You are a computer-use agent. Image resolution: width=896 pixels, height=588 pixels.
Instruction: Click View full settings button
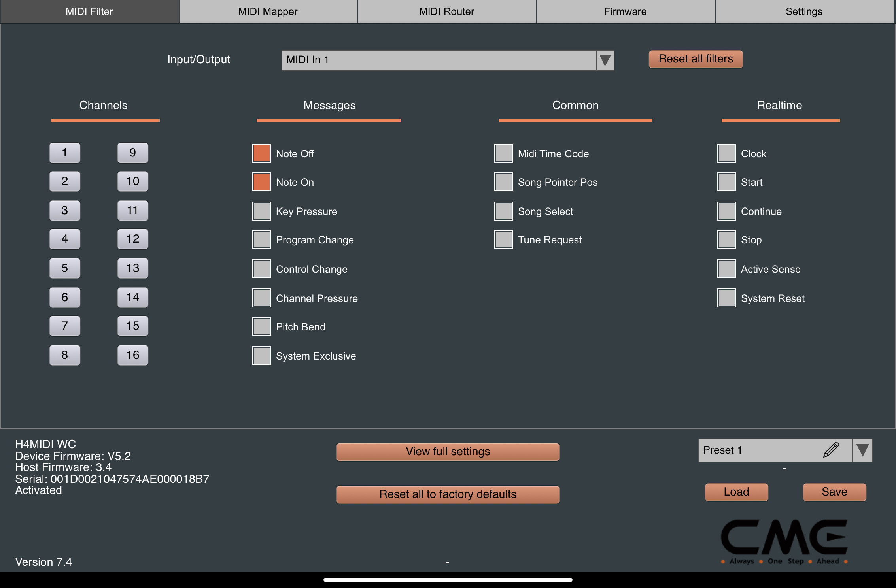click(x=448, y=452)
